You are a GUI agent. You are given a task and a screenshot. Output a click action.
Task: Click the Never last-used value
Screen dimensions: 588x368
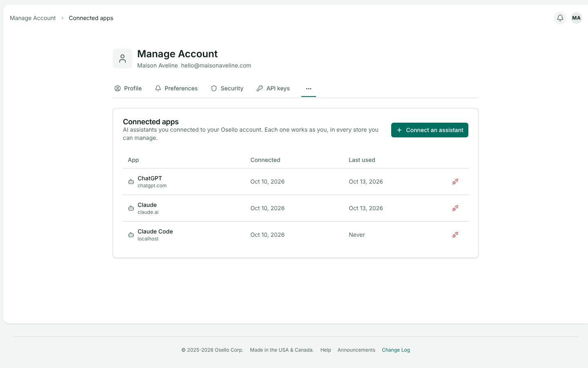pos(357,235)
